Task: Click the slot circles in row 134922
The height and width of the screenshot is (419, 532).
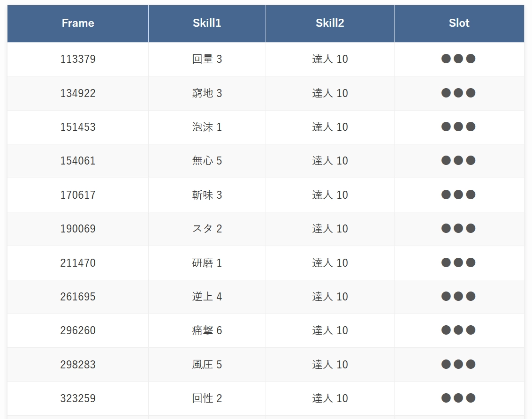Action: [x=458, y=93]
